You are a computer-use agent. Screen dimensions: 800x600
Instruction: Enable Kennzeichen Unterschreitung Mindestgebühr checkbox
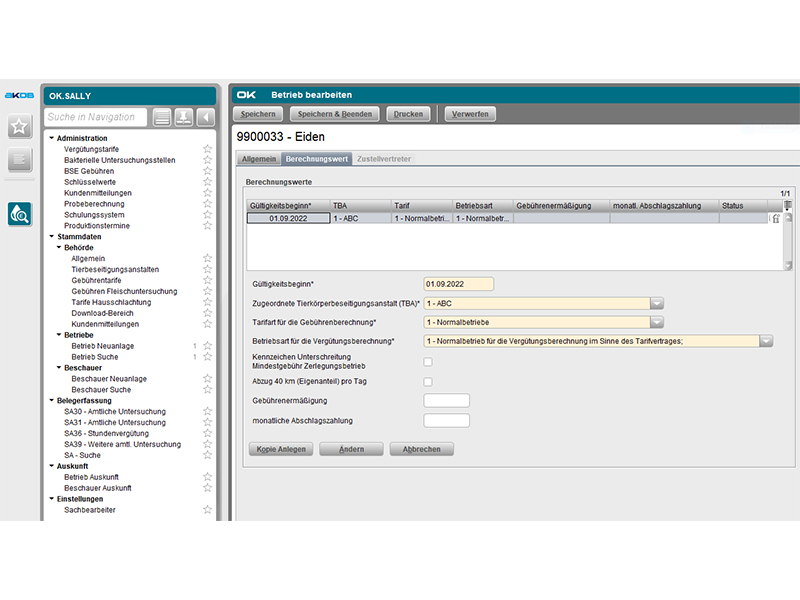tap(428, 361)
